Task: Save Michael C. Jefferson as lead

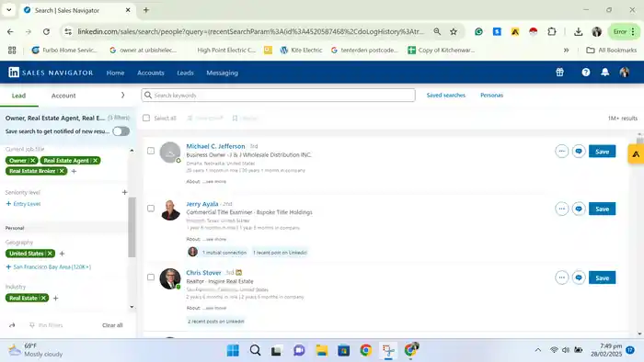Action: click(x=602, y=152)
